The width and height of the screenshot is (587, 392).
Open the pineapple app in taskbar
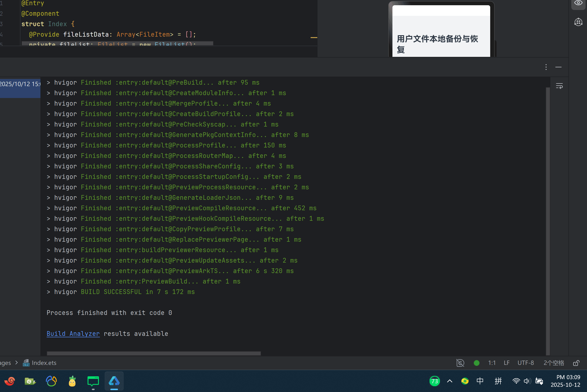point(72,381)
